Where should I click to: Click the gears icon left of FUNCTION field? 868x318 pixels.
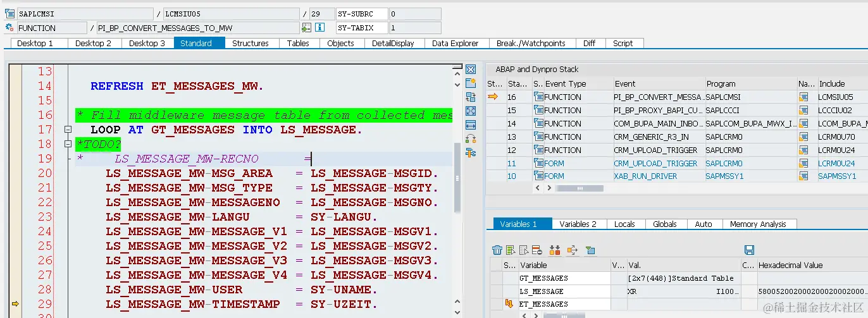(x=9, y=28)
